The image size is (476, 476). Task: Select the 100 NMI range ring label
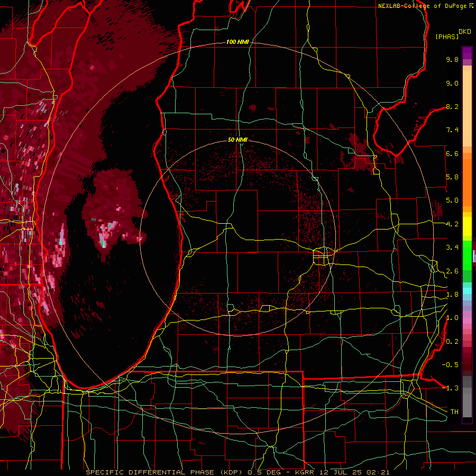click(x=237, y=42)
